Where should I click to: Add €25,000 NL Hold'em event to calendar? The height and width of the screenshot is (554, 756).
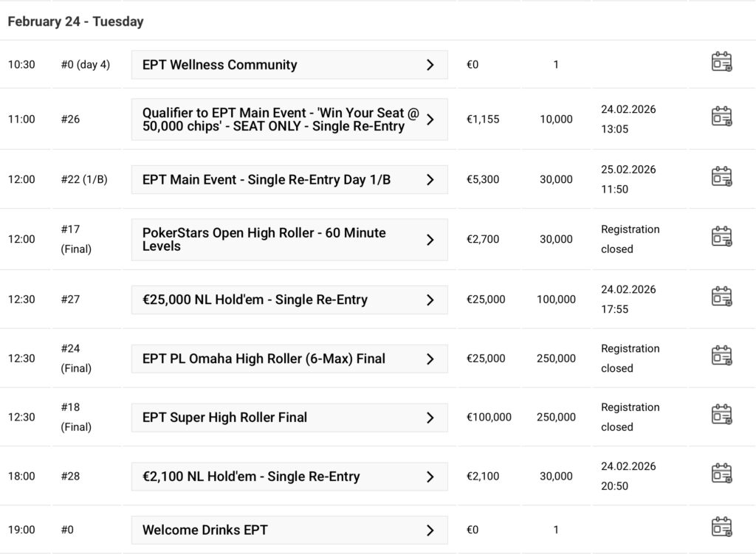[721, 297]
